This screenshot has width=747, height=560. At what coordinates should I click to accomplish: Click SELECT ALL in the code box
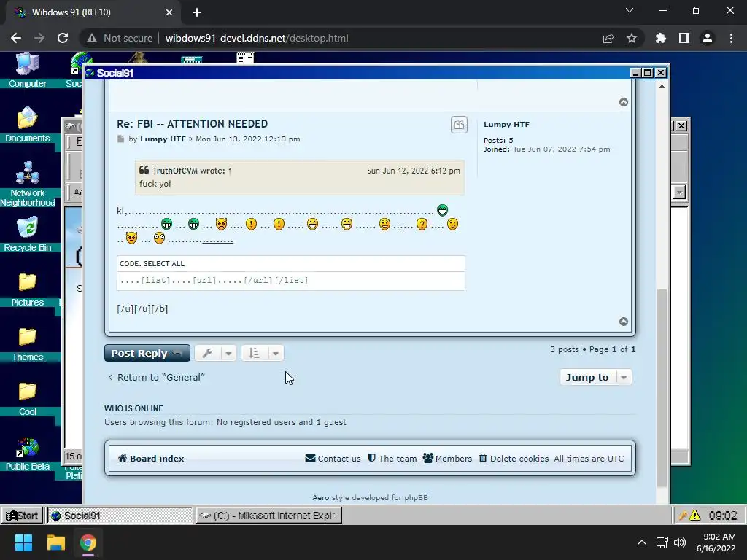(164, 264)
